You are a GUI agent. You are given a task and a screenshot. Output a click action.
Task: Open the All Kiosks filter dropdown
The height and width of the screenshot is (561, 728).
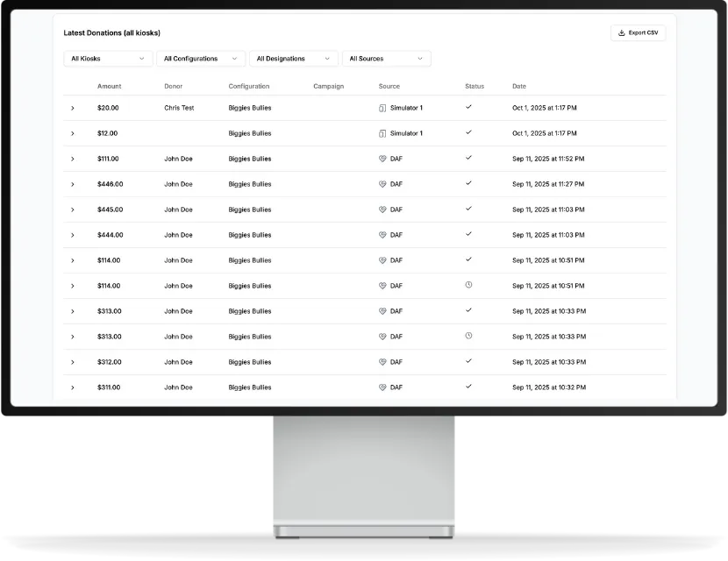[108, 59]
